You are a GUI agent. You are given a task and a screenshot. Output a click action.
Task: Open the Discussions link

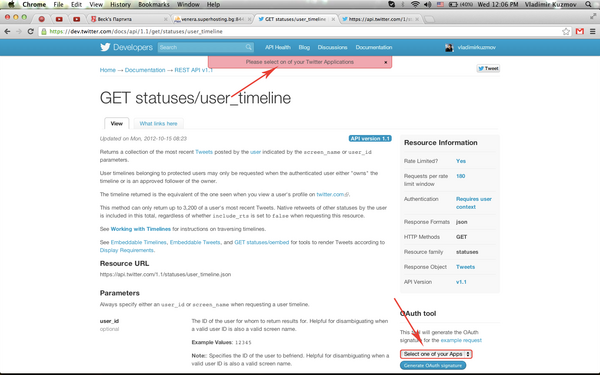click(332, 47)
